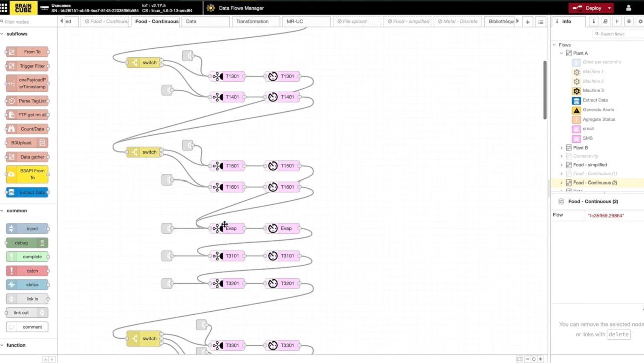Viewport: 644px width, 363px height.
Task: Zoom out on the canvas
Action: (x=527, y=359)
